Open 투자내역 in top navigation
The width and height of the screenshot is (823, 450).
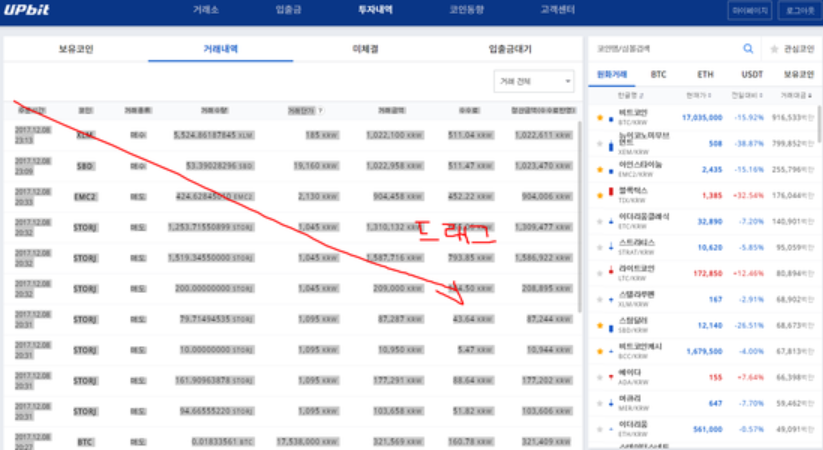pos(375,9)
